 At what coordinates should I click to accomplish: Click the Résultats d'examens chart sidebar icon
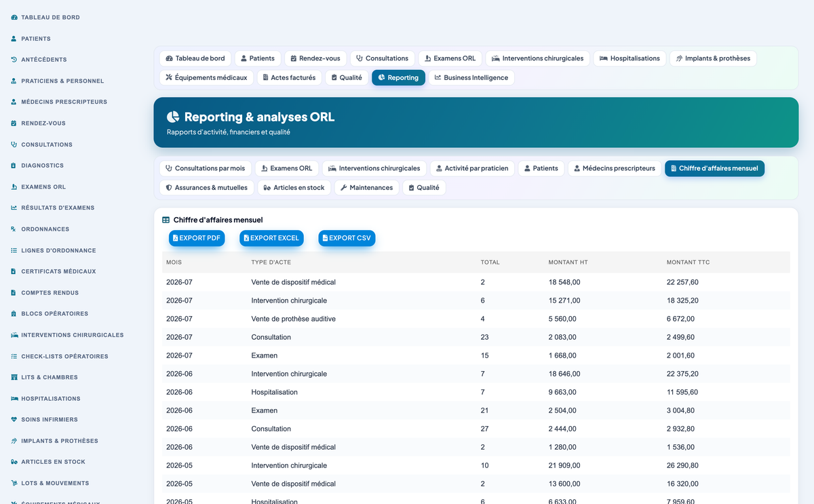point(14,208)
